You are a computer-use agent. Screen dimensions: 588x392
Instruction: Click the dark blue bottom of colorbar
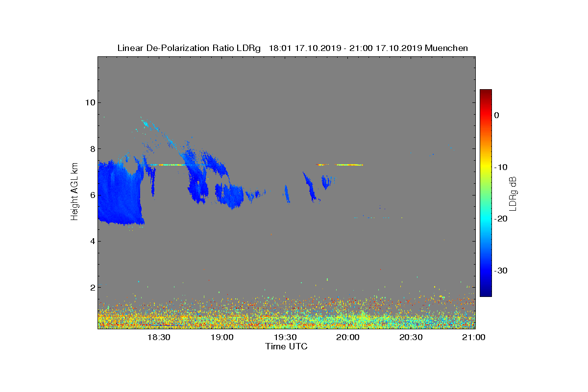(x=486, y=292)
